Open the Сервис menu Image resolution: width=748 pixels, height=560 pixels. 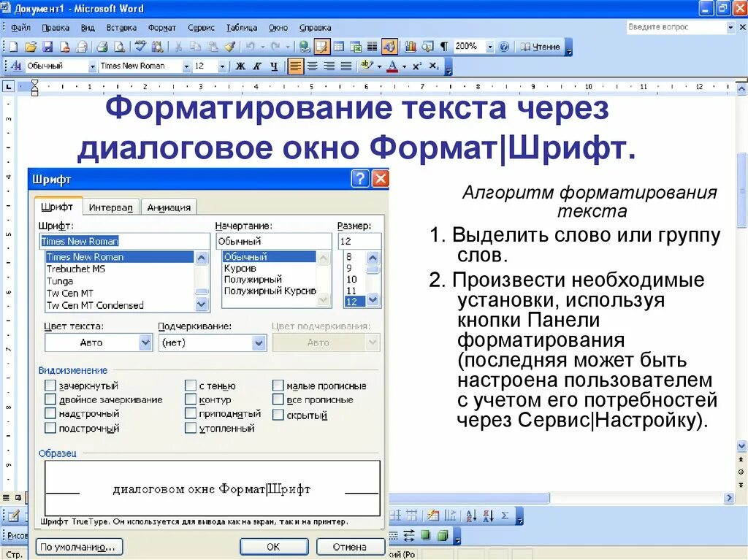tap(201, 28)
